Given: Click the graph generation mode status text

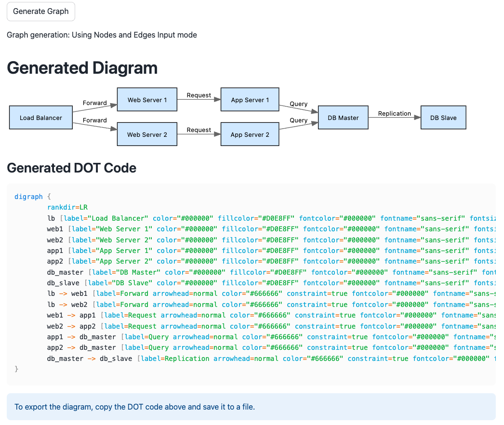Looking at the screenshot, I should (x=102, y=35).
